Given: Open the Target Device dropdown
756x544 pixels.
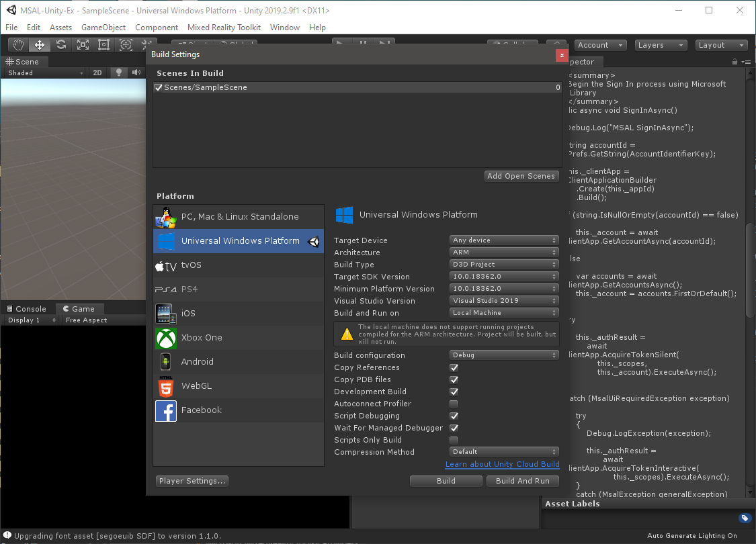Looking at the screenshot, I should click(504, 240).
